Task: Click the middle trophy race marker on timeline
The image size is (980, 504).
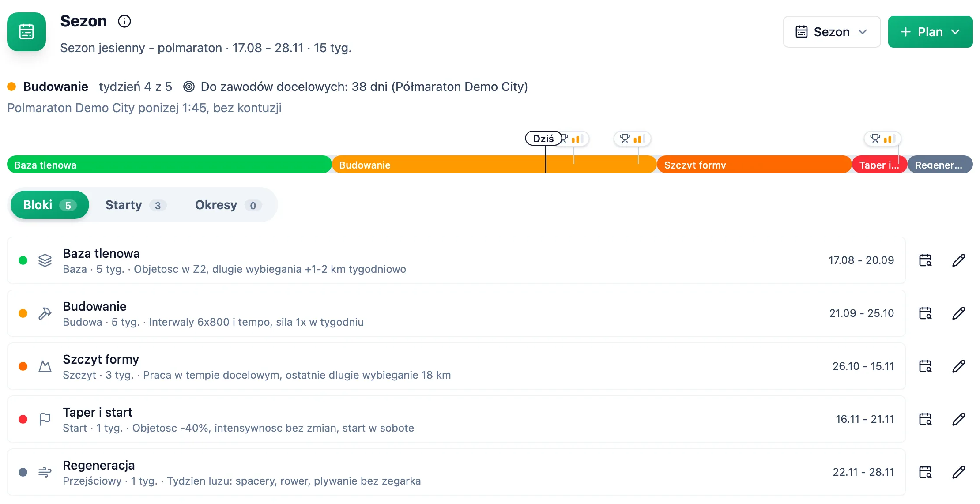Action: 633,139
